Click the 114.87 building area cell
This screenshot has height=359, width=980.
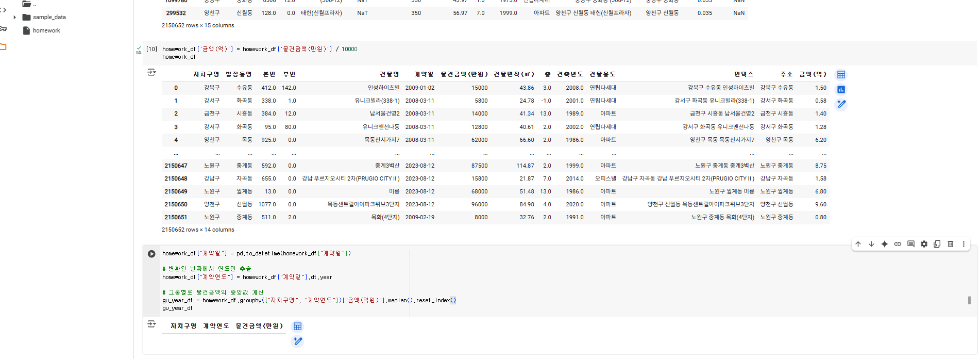(x=525, y=166)
